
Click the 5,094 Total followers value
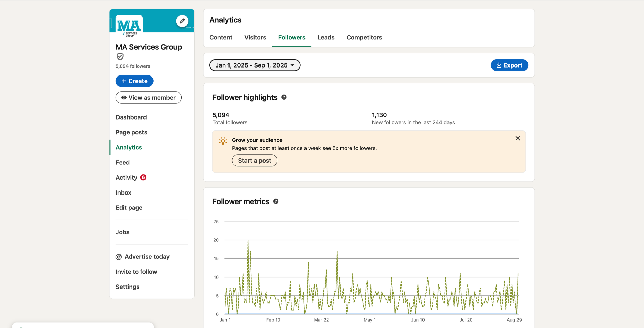pos(221,115)
